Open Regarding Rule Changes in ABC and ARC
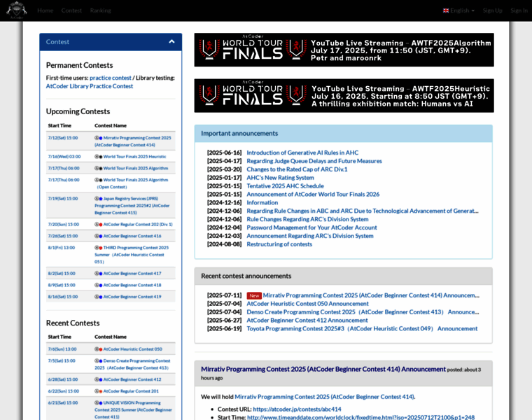Viewport: 532px width, 420px height. [363, 211]
